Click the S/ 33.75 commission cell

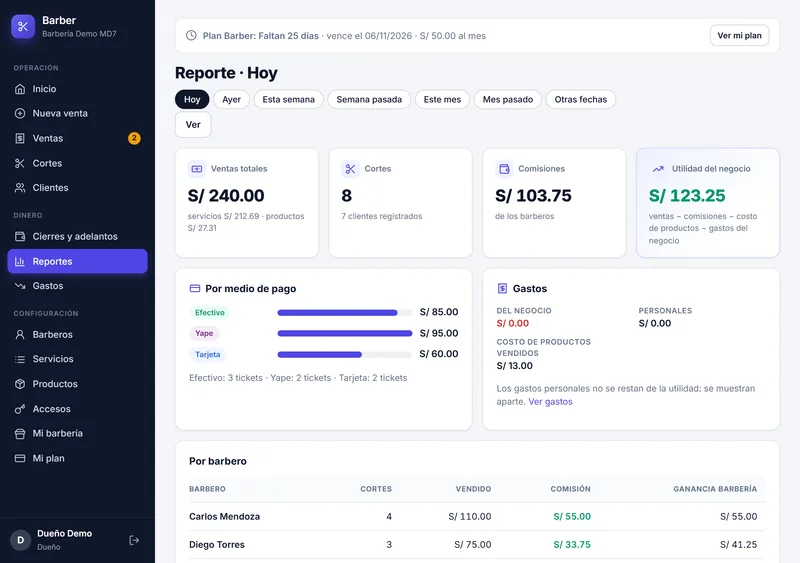click(x=572, y=545)
